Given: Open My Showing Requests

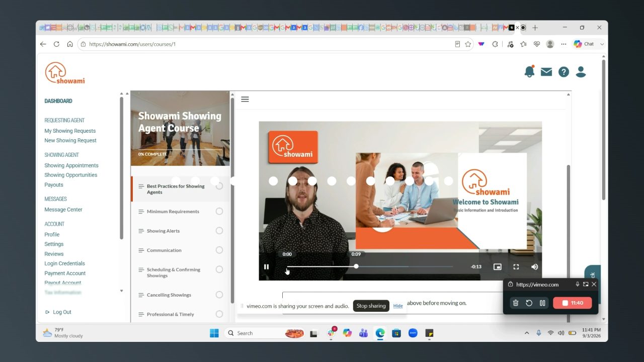Looking at the screenshot, I should [70, 131].
